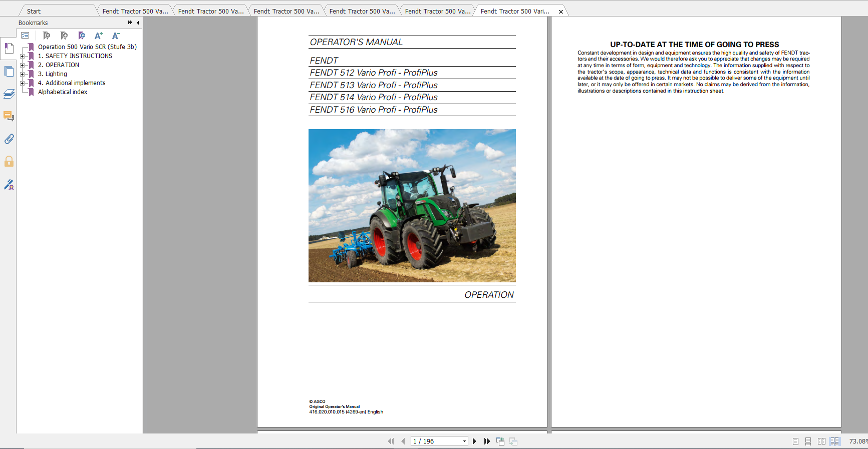Open the Pages thumbnails sidebar icon
868x449 pixels.
click(x=9, y=72)
